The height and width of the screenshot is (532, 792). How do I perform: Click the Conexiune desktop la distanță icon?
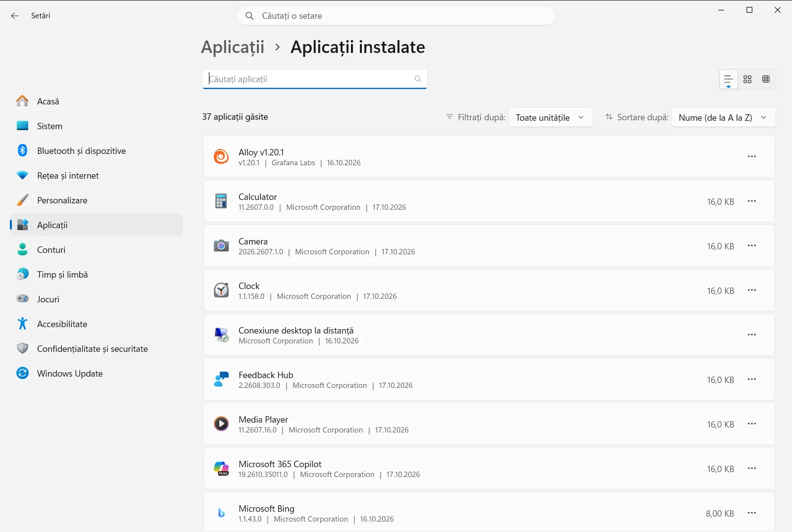tap(221, 335)
